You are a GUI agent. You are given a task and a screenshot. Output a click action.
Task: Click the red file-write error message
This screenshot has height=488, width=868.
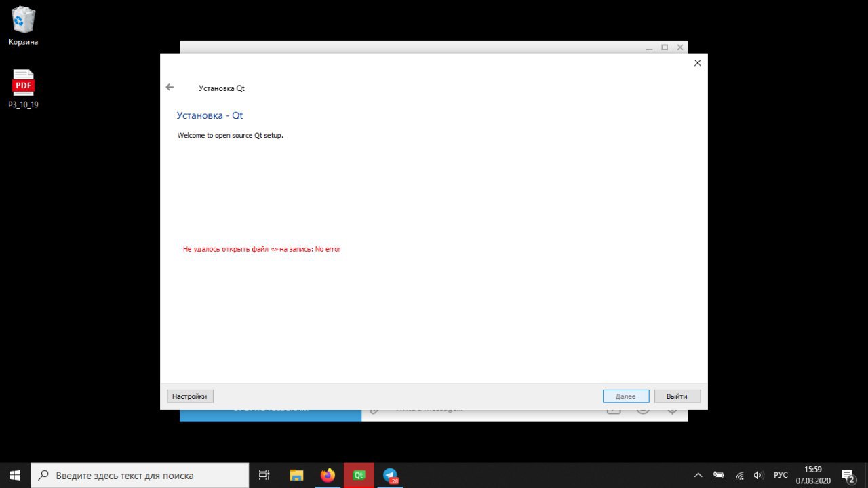click(262, 249)
